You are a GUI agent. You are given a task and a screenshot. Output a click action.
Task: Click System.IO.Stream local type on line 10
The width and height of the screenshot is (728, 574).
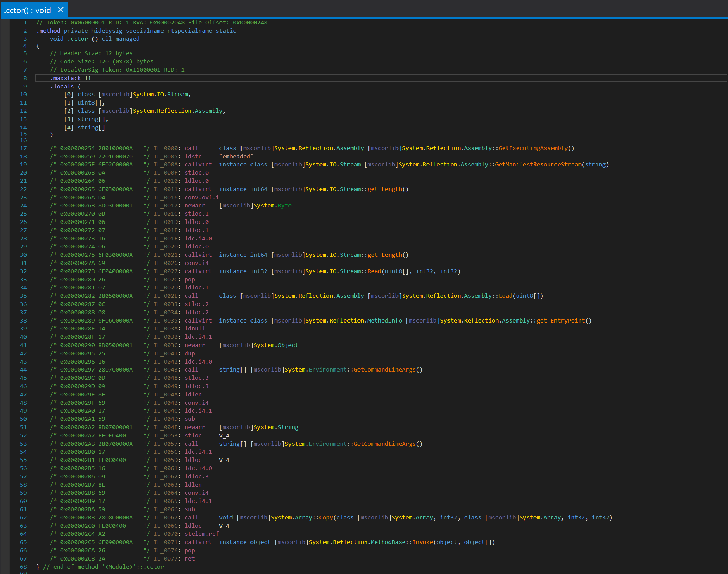pos(160,94)
